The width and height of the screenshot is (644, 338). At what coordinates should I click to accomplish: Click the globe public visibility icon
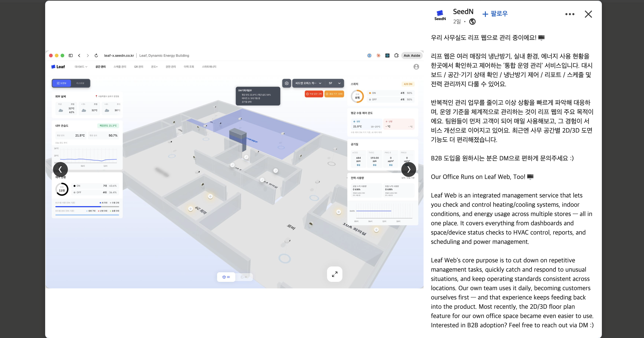472,22
